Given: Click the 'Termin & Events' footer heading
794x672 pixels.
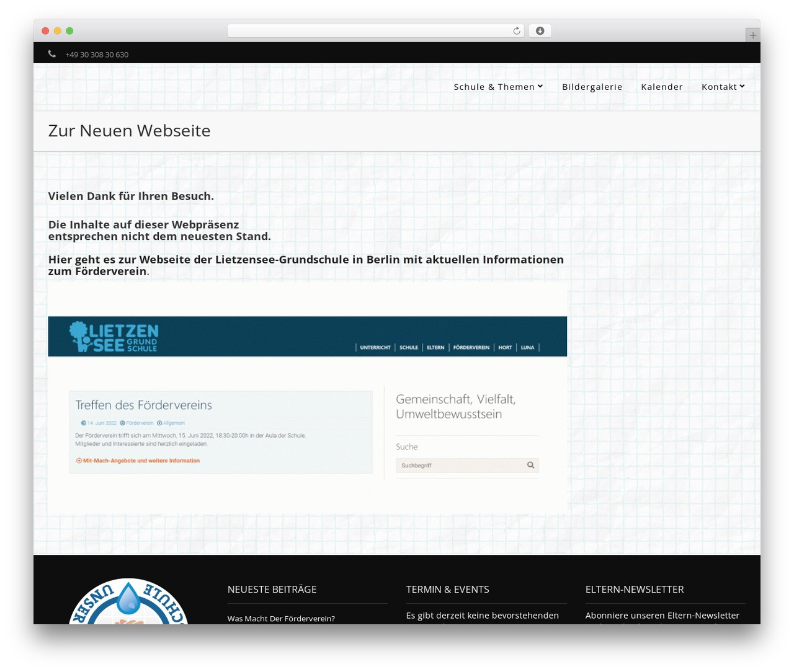Looking at the screenshot, I should tap(448, 590).
